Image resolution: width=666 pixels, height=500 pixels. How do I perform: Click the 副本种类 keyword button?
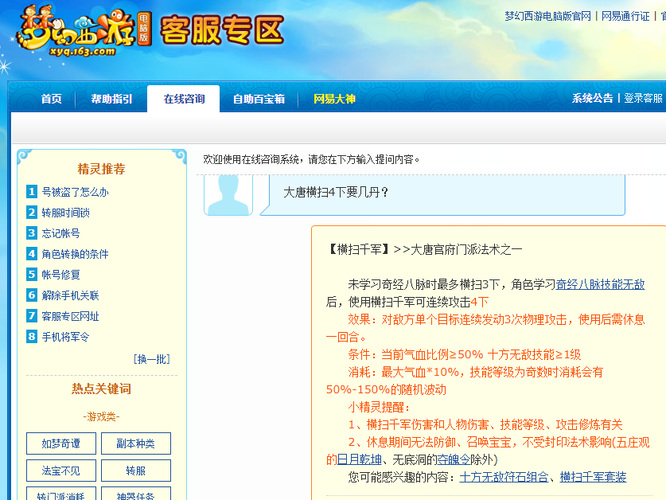(135, 443)
